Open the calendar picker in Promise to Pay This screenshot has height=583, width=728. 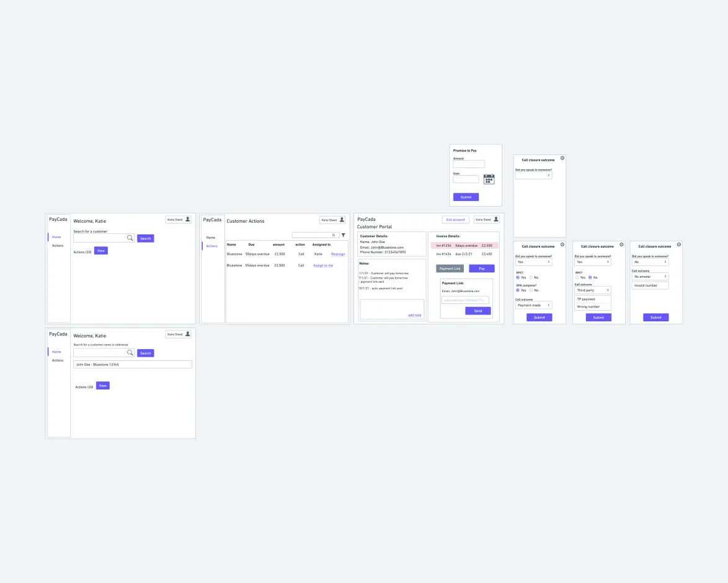pos(489,179)
